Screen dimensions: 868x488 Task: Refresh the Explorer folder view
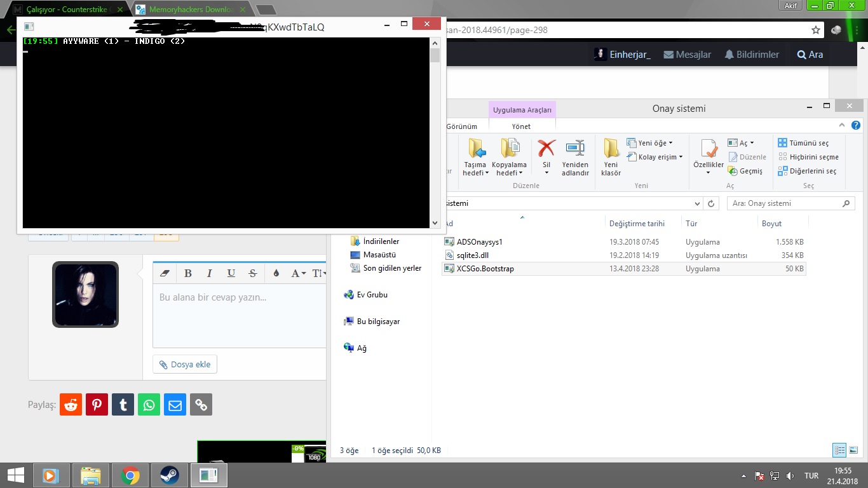712,204
